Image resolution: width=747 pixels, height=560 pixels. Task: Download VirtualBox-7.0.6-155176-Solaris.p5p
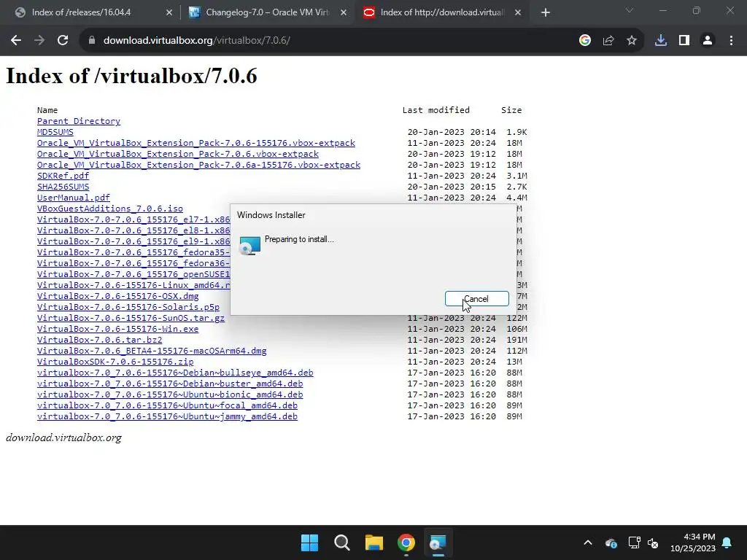pyautogui.click(x=128, y=307)
